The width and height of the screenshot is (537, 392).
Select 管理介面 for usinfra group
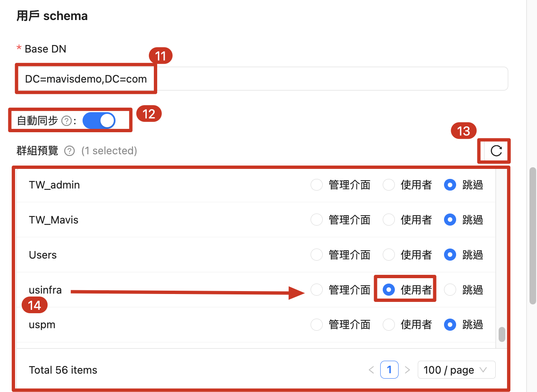point(317,289)
